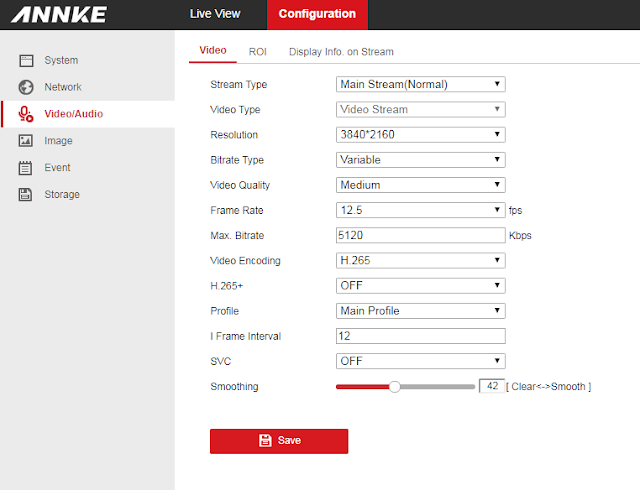Open the Storage disk icon
Image resolution: width=640 pixels, height=490 pixels.
coord(25,194)
